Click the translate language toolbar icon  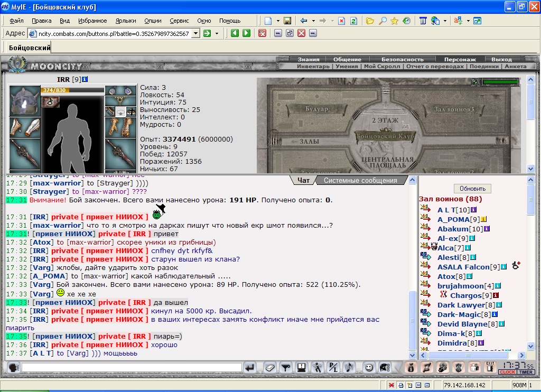coord(458,21)
